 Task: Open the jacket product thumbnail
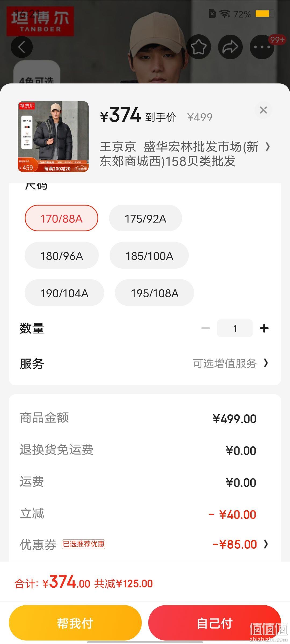click(53, 137)
